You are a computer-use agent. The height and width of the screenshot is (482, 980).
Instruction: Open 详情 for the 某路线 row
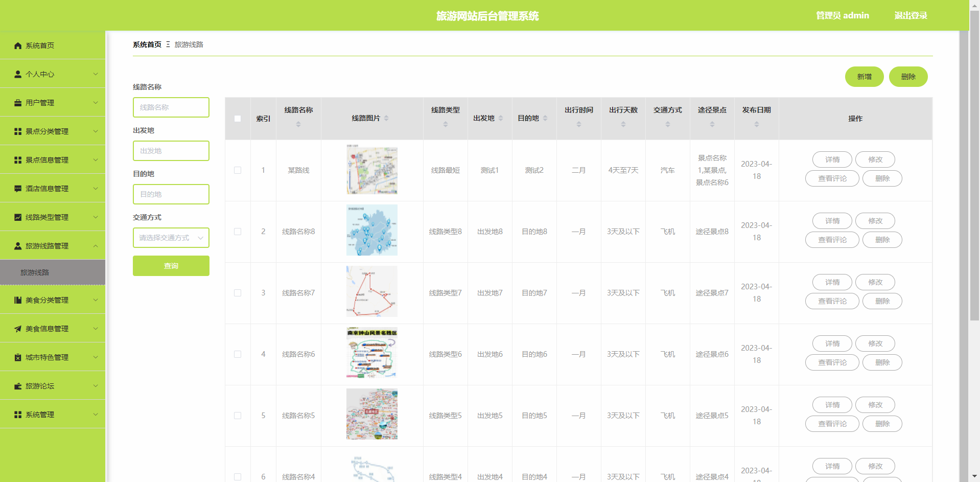(832, 159)
